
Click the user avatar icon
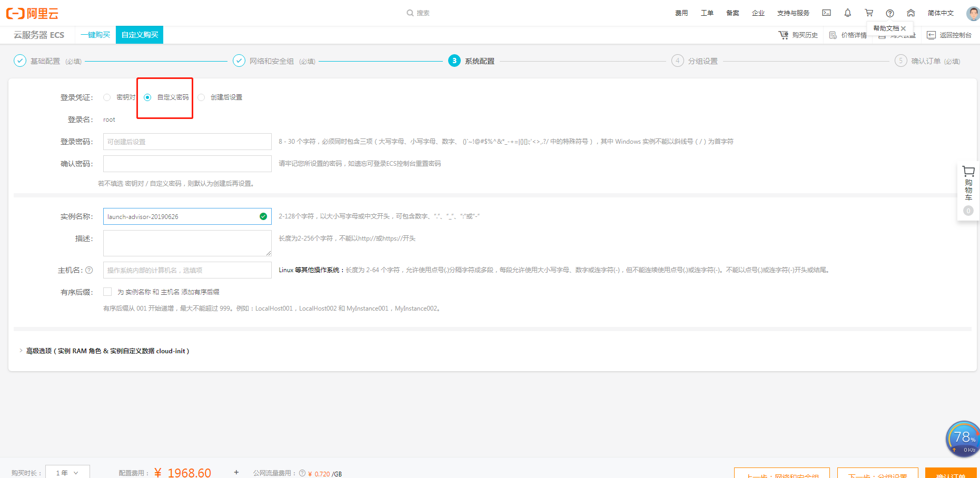pos(973,13)
